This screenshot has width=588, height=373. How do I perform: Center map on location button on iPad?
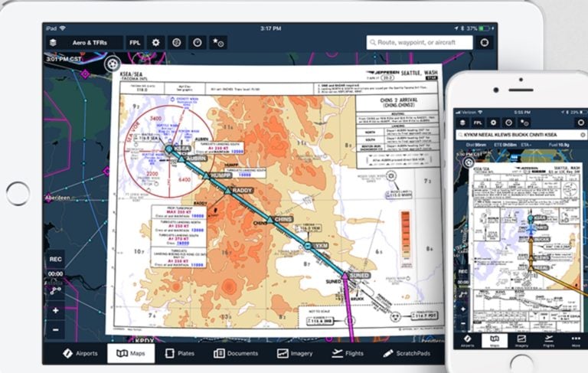(485, 42)
